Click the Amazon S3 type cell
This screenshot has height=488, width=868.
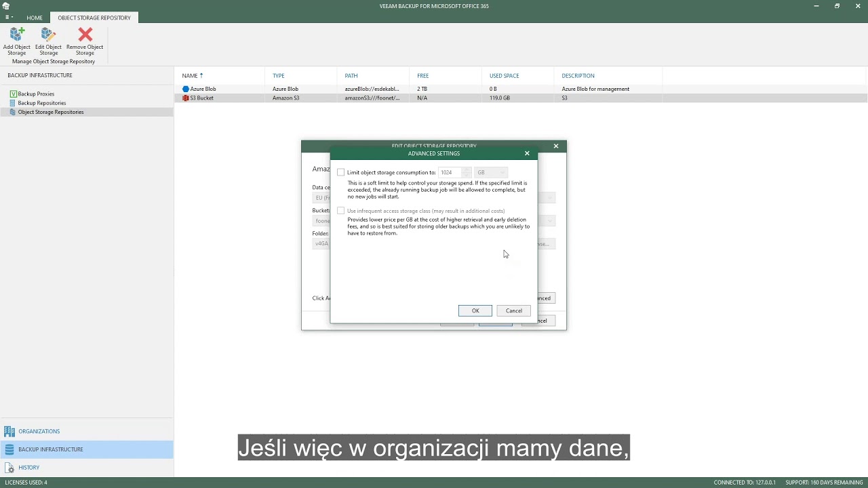coord(285,98)
